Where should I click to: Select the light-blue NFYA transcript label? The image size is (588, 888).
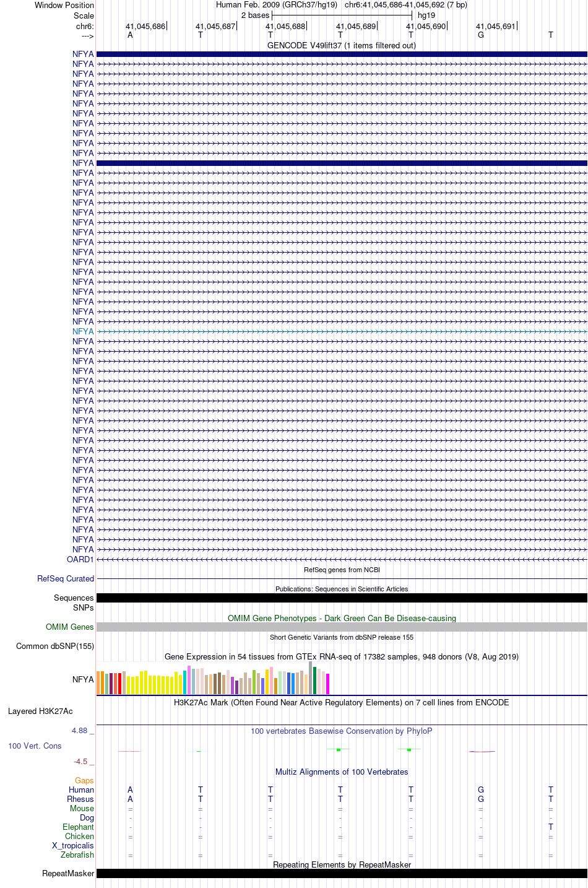(83, 331)
